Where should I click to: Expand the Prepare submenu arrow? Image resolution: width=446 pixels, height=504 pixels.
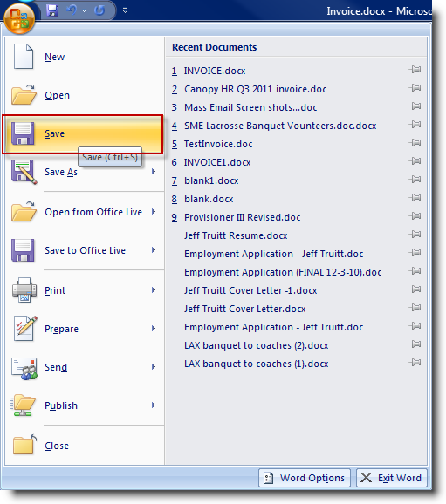(154, 328)
